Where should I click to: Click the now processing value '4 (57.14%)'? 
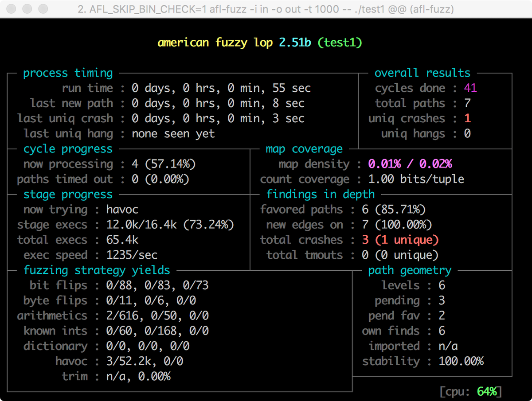click(x=164, y=164)
